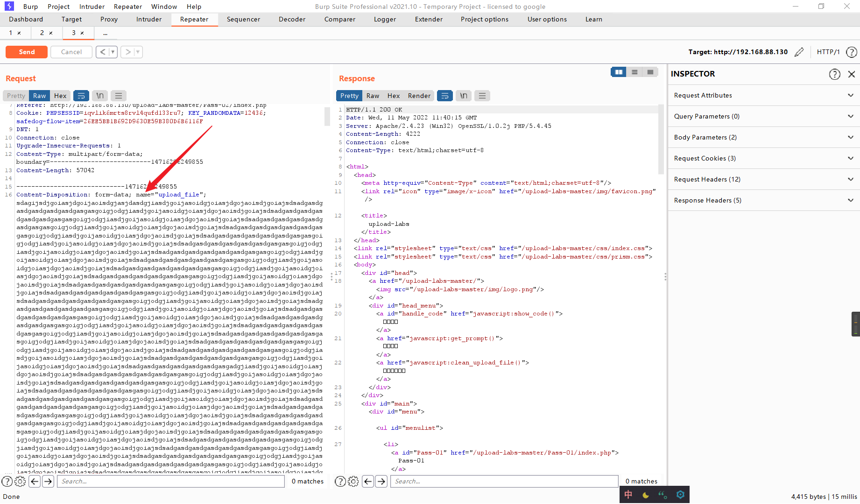Close the Inspector panel
This screenshot has height=504, width=860.
click(852, 74)
